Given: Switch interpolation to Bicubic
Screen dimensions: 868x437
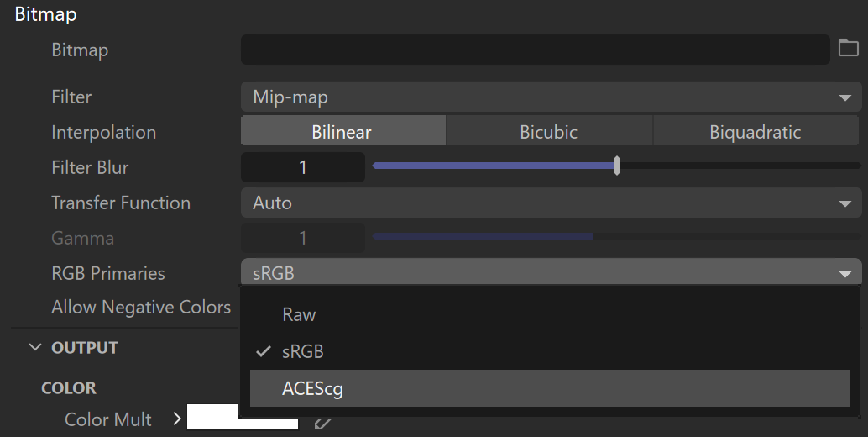Looking at the screenshot, I should [548, 132].
